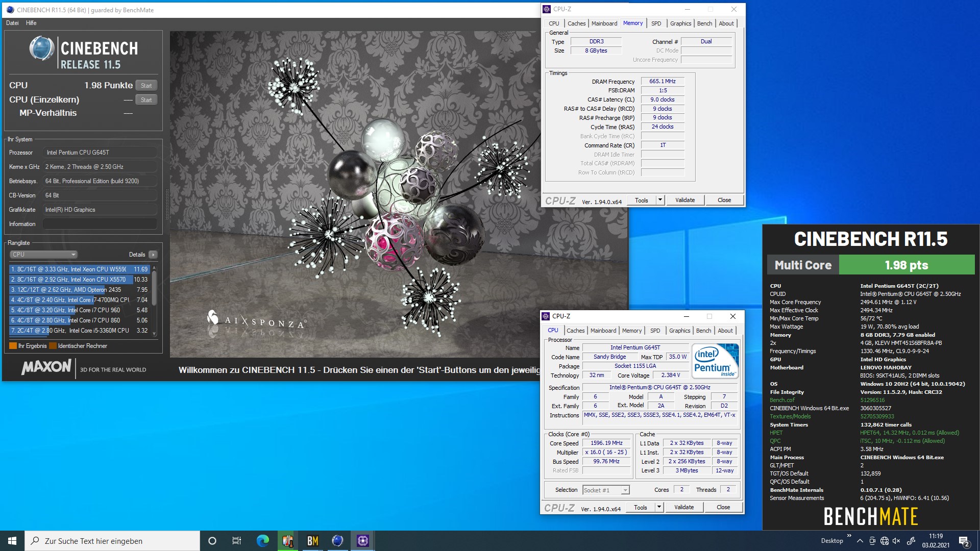
Task: Switch to Mainboard tab in upper CPU-Z window
Action: [604, 23]
